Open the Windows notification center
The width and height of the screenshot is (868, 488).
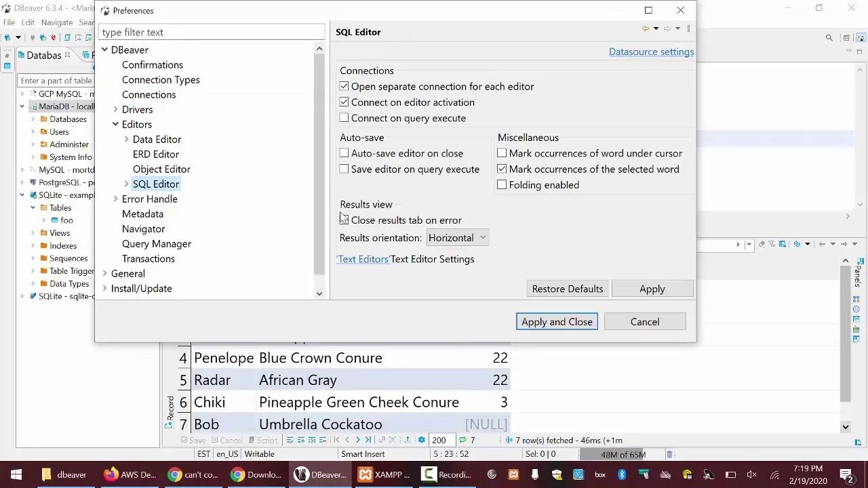(x=846, y=474)
